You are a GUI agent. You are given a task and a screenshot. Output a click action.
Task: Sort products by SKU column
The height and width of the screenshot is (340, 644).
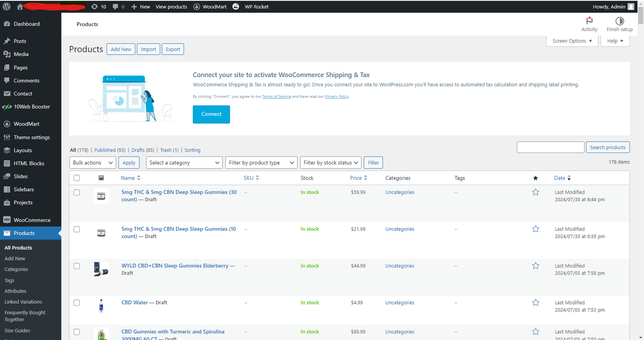[251, 178]
